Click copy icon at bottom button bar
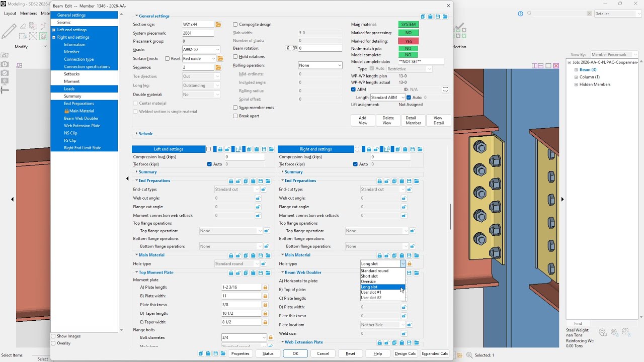Image resolution: width=644 pixels, height=362 pixels. [201, 353]
